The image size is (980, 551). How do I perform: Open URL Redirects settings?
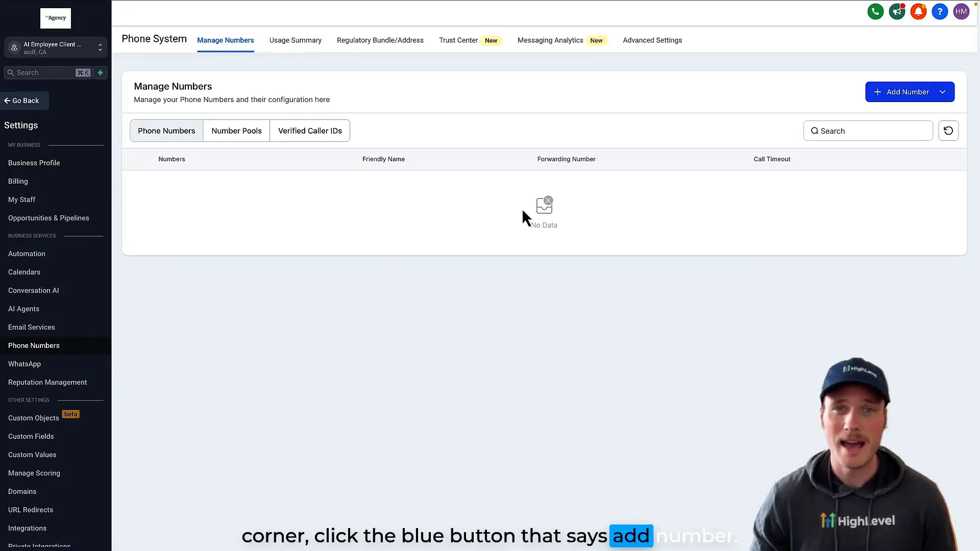tap(31, 510)
